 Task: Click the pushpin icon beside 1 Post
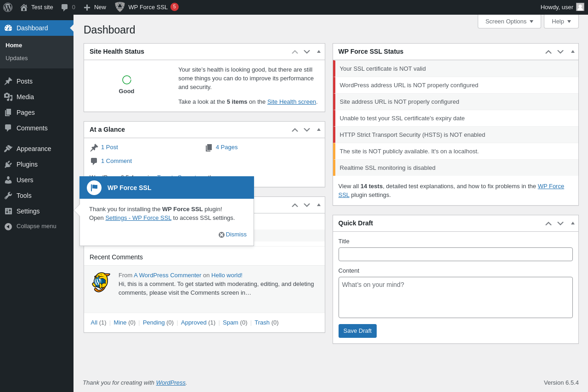tap(94, 147)
